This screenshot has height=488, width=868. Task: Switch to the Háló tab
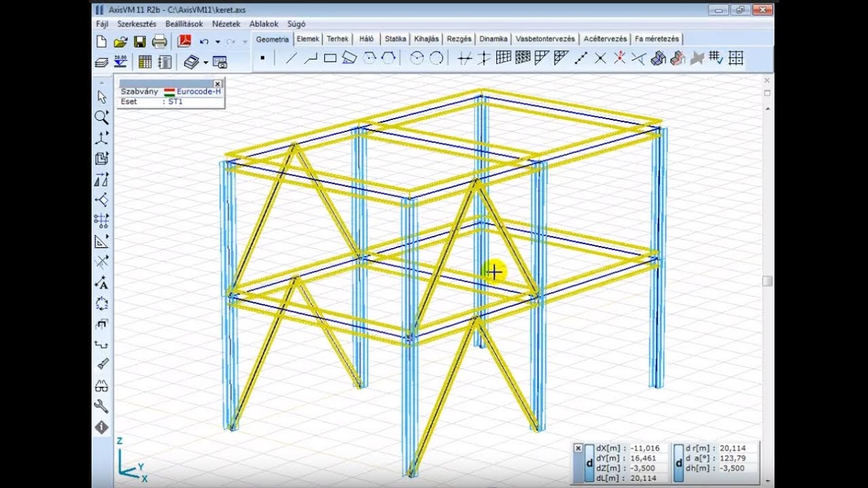tap(367, 39)
